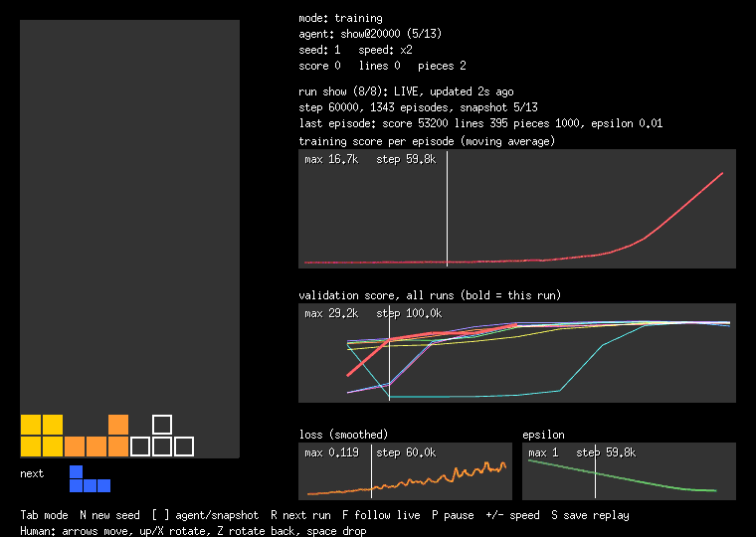Click the 'speed: x2' value
The image size is (756, 537).
(x=385, y=50)
